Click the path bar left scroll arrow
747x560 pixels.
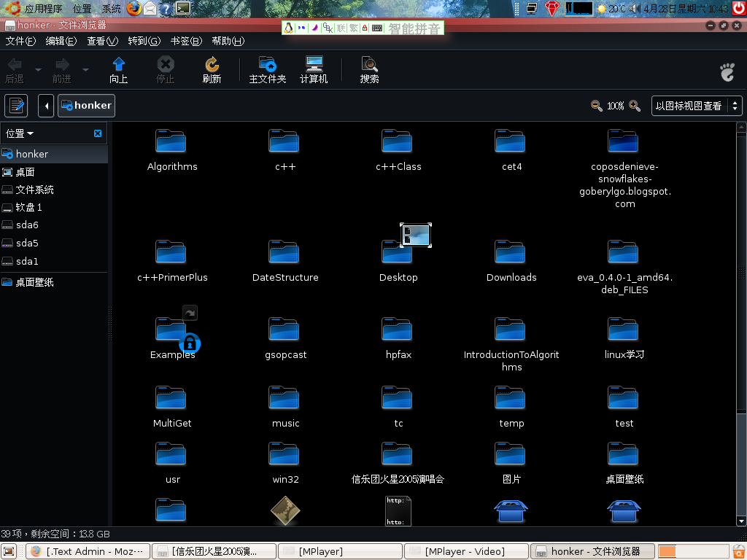point(46,105)
